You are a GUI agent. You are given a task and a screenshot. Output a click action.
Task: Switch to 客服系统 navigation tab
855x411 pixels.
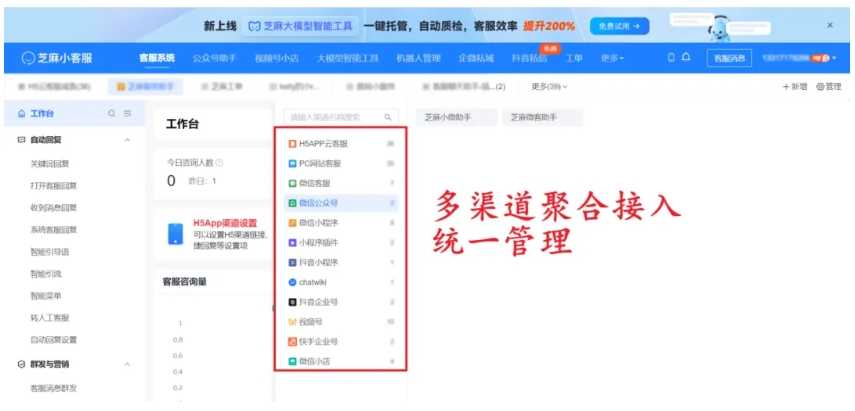157,58
